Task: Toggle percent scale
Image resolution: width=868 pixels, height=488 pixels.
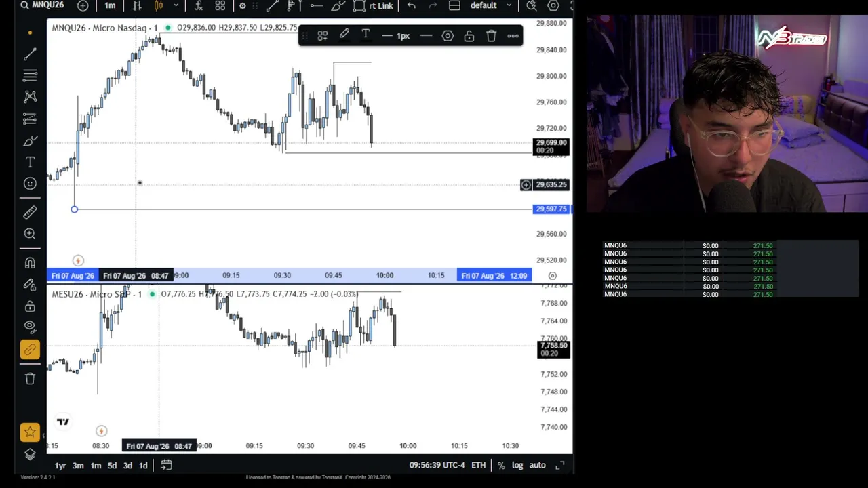Action: point(501,465)
